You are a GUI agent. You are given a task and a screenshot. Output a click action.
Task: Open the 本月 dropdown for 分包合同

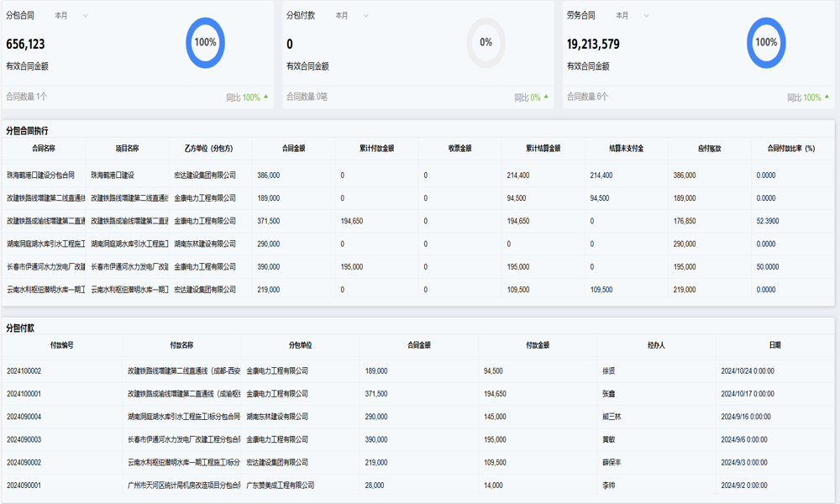point(71,16)
